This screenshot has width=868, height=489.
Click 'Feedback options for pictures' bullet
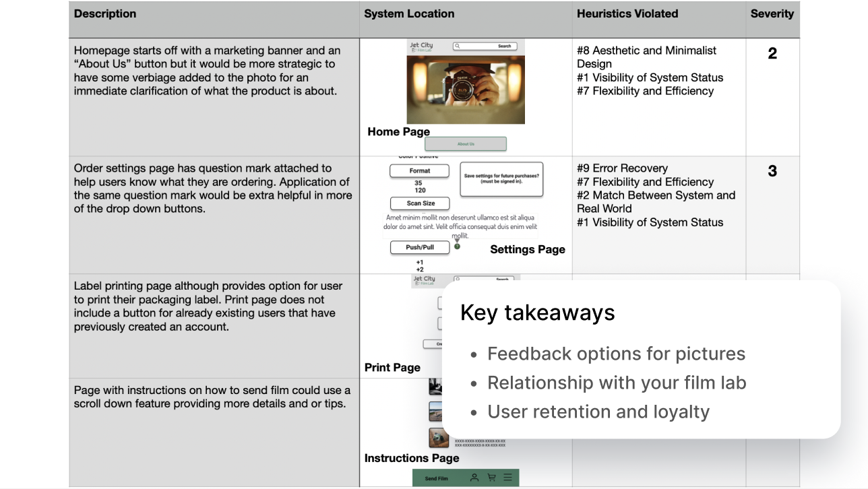click(616, 354)
